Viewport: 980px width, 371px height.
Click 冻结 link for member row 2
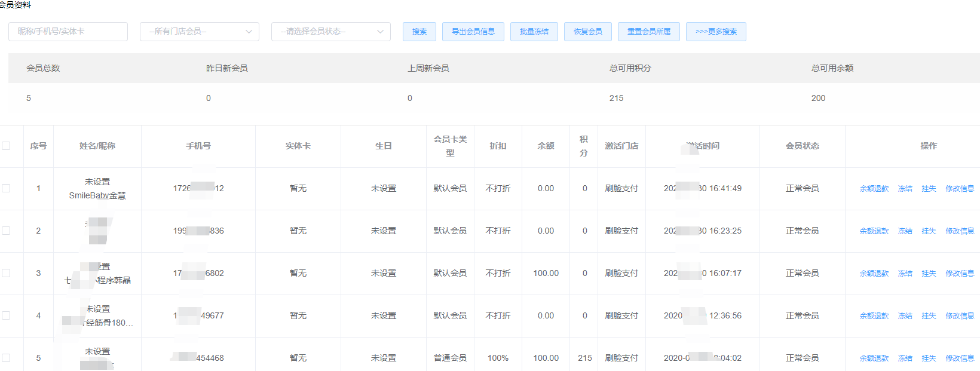(x=905, y=231)
